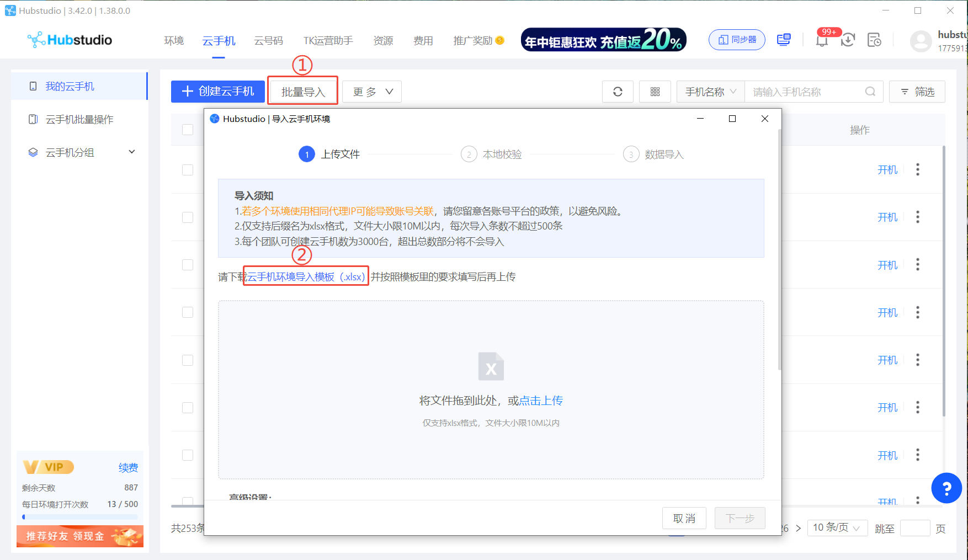Check the third row checkbox
The image size is (968, 560).
(x=188, y=264)
